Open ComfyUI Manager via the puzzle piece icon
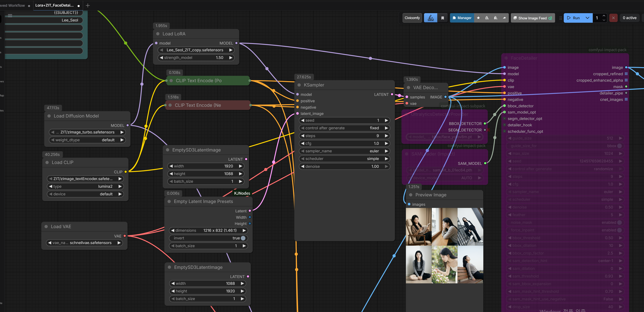Image resolution: width=644 pixels, height=312 pixels. tap(454, 18)
